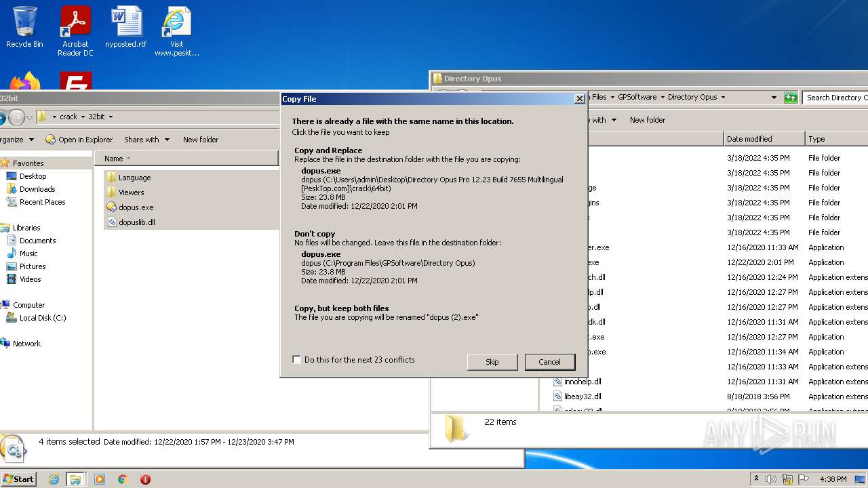Click the Forward arrow in 32bit window
Screen dimensions: 868x488
tap(16, 117)
